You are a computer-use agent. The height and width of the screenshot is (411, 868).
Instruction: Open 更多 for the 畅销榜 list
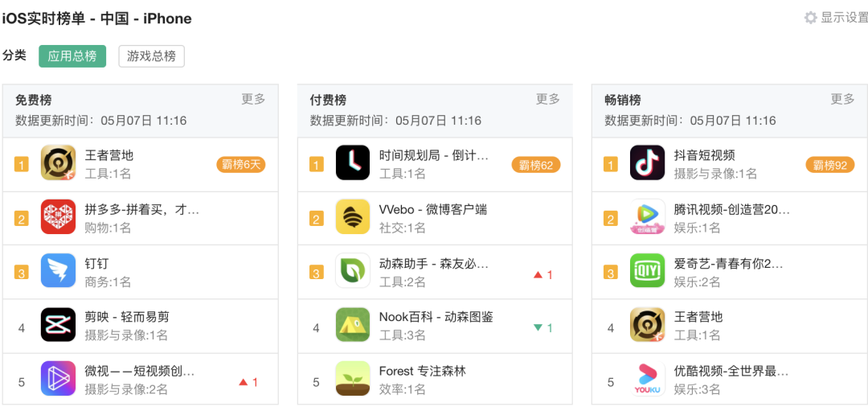click(842, 99)
